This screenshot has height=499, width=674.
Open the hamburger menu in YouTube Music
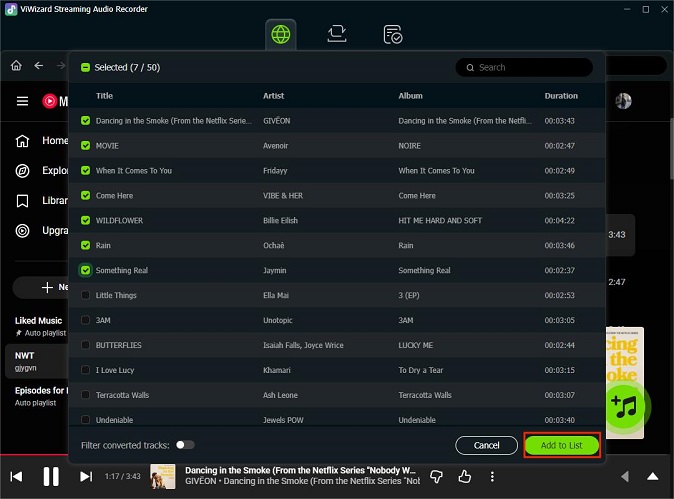(22, 101)
